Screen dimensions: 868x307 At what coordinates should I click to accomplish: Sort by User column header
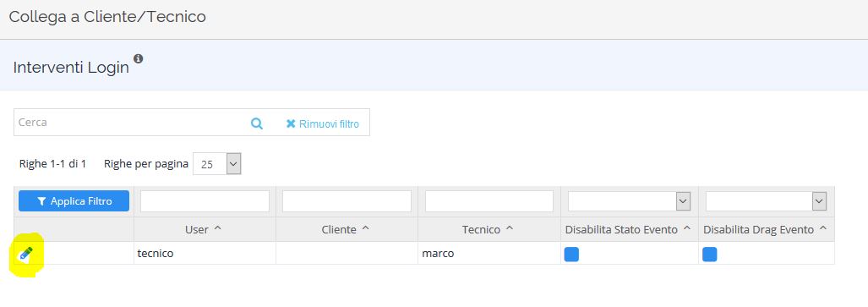(204, 229)
